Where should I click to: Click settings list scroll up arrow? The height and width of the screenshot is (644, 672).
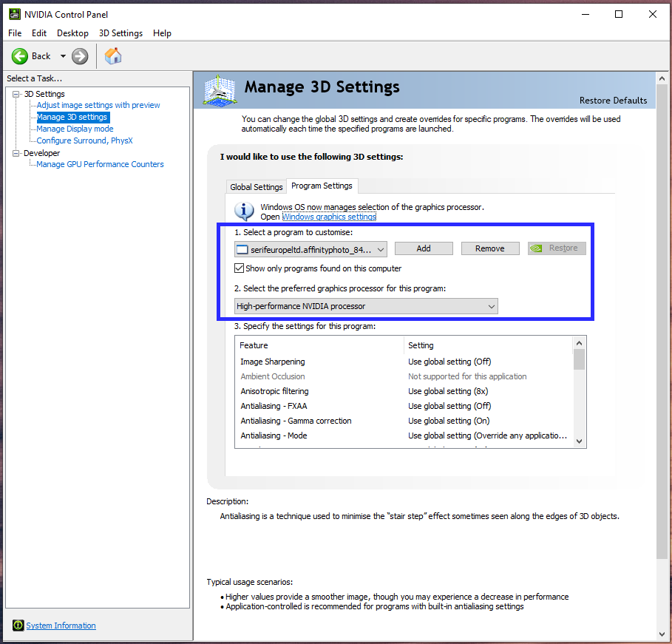point(579,343)
